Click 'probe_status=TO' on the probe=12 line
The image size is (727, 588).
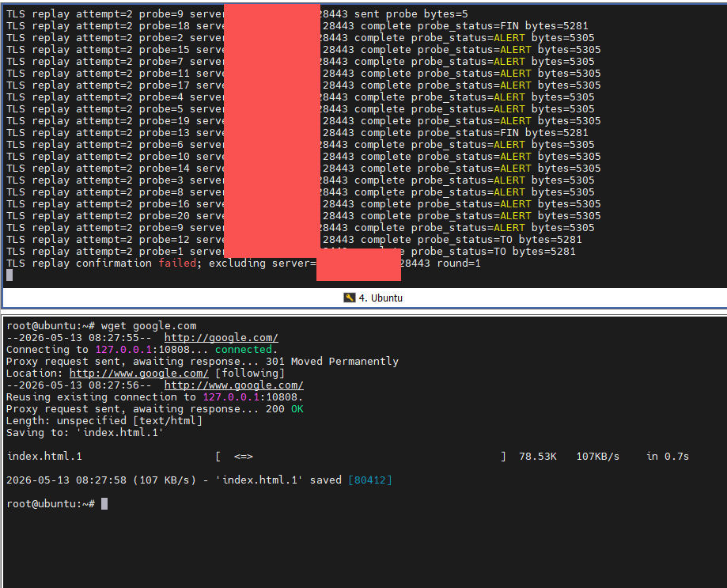tap(464, 239)
